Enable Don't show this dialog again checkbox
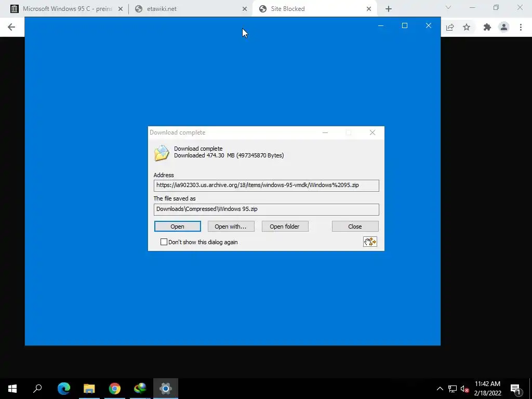Viewport: 532px width, 399px height. (164, 242)
